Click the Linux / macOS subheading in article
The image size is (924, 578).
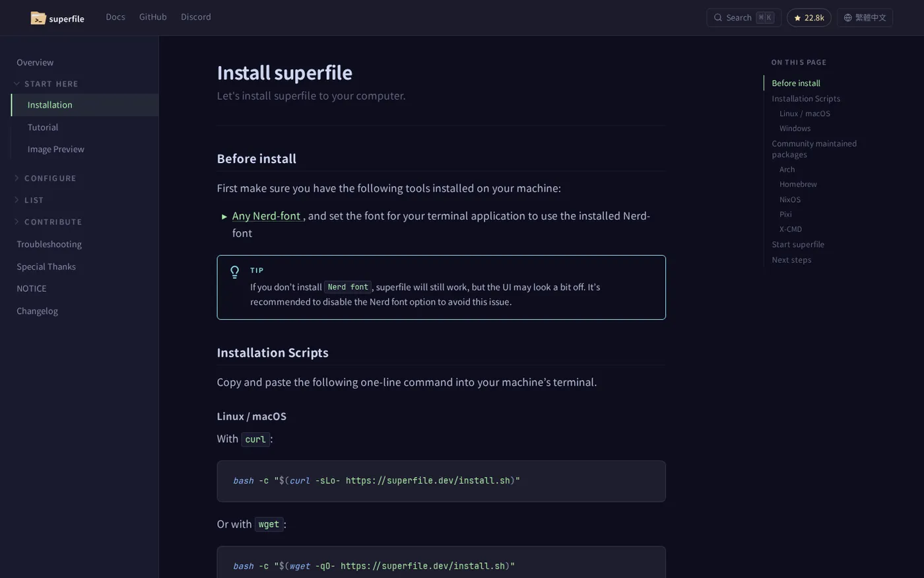click(x=251, y=416)
